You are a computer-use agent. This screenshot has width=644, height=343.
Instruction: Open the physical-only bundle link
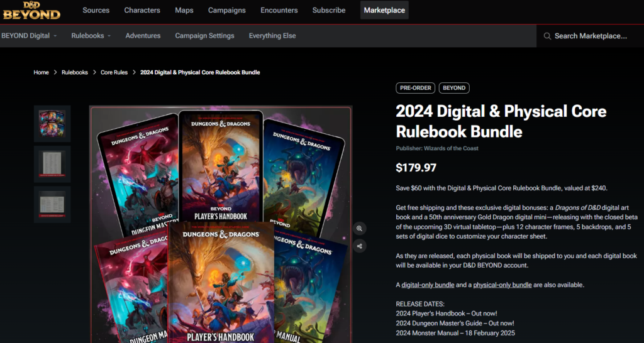tap(502, 285)
